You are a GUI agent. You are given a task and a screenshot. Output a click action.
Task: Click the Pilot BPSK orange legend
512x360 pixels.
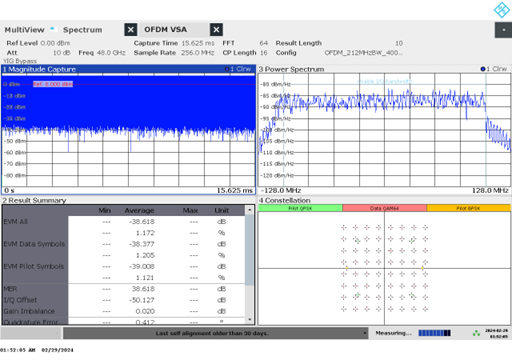click(x=468, y=208)
